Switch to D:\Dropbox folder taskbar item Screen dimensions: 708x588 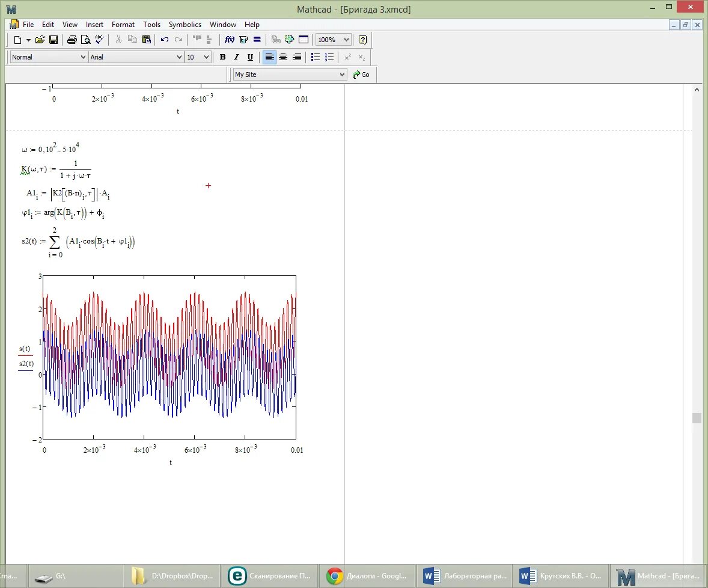click(x=173, y=576)
